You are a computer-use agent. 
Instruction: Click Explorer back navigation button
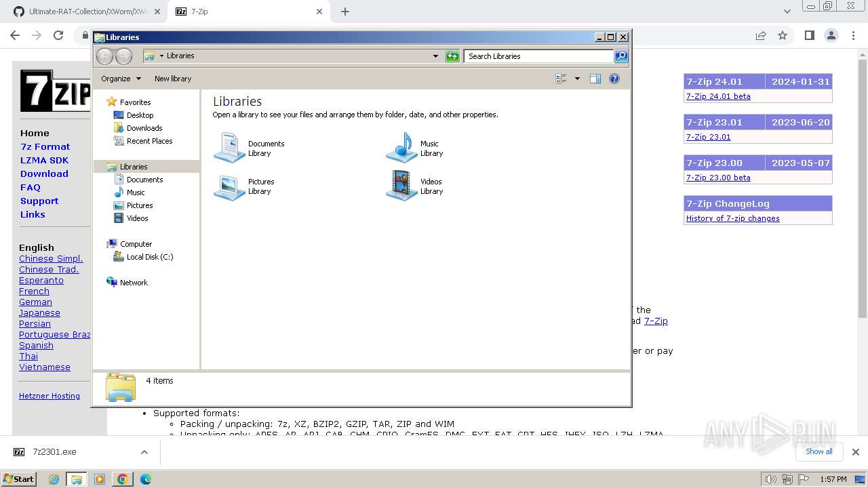point(105,56)
